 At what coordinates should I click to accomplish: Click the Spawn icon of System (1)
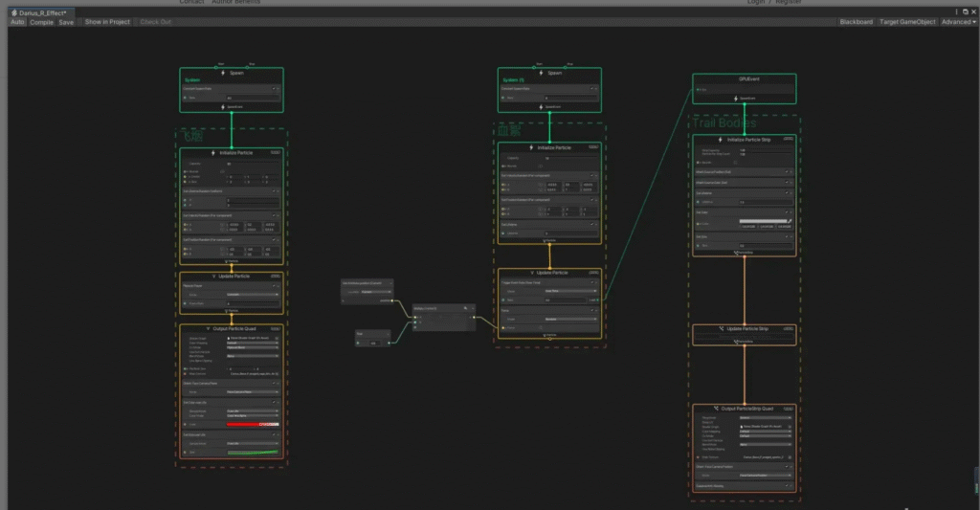pyautogui.click(x=542, y=73)
